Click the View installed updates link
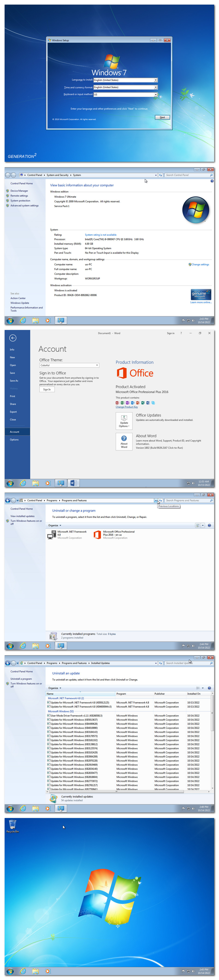 (x=22, y=516)
